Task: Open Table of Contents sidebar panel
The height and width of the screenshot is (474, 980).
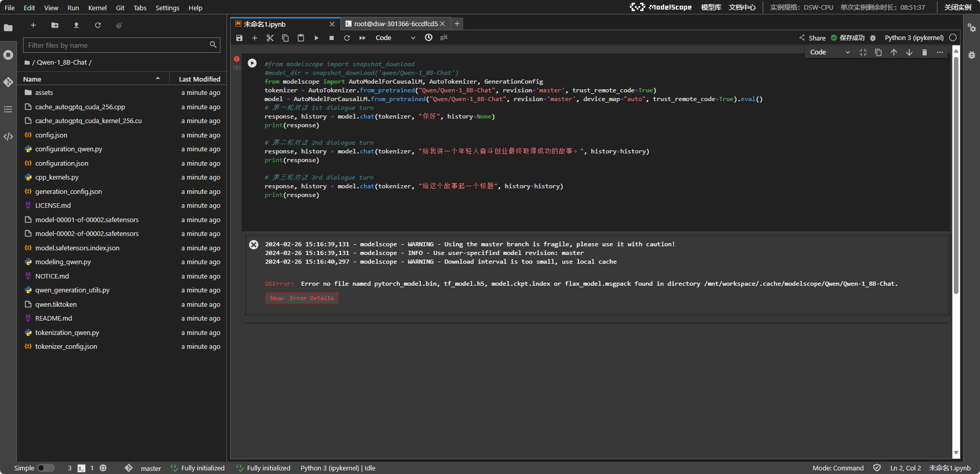Action: [x=8, y=109]
